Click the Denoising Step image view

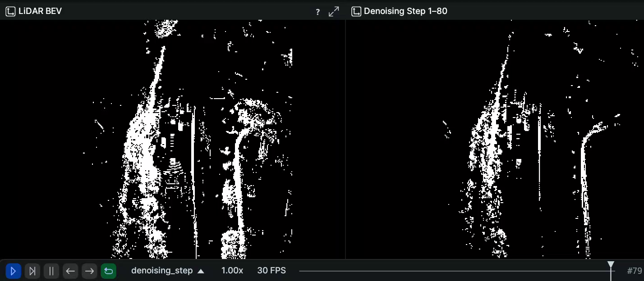(495, 139)
